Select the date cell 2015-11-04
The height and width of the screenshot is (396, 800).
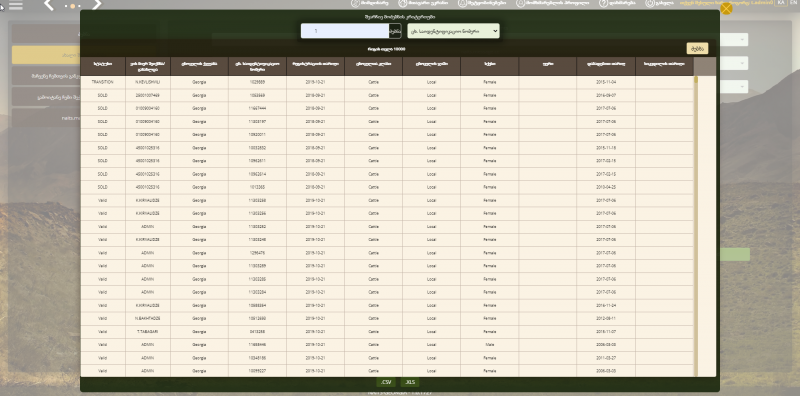[606, 82]
